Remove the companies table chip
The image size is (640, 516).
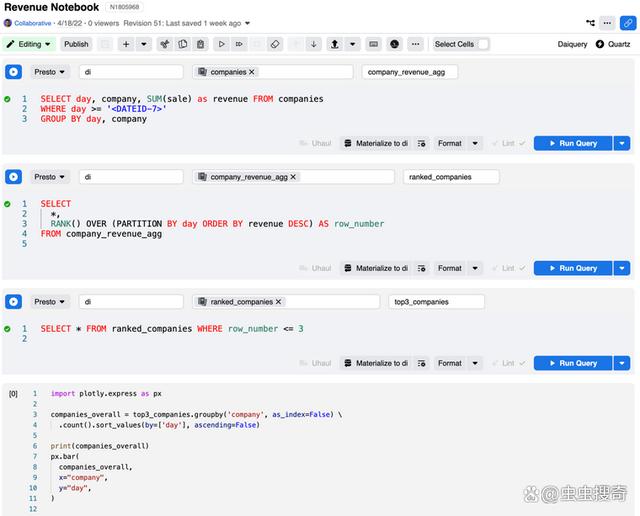point(252,72)
